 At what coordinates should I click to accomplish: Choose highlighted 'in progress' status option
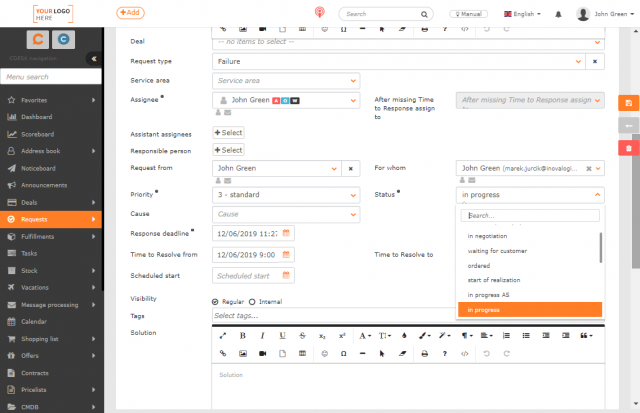click(x=530, y=310)
